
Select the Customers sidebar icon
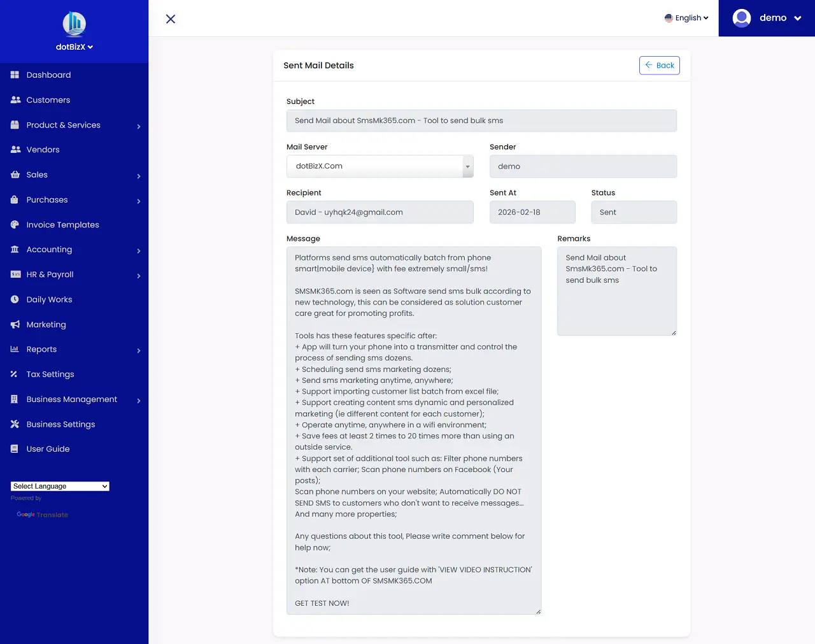pyautogui.click(x=13, y=99)
